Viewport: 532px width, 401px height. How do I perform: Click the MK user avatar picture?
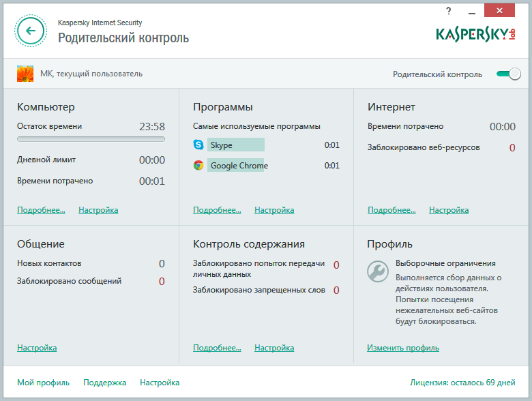[25, 74]
